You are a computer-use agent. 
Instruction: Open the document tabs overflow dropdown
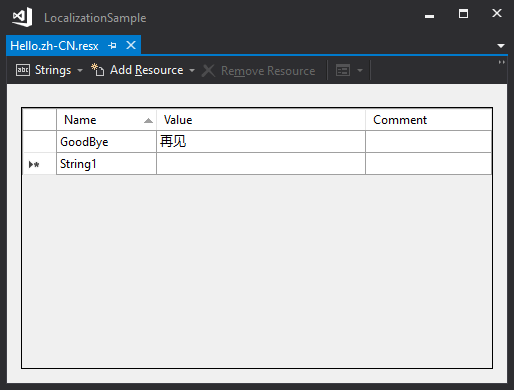501,46
